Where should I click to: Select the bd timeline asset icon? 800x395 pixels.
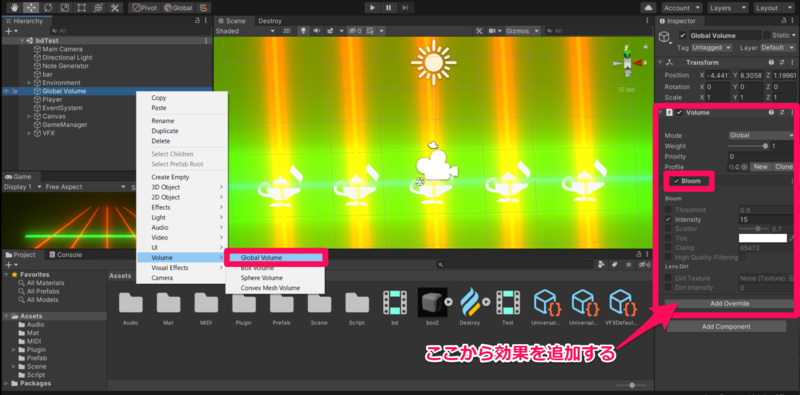(x=395, y=302)
